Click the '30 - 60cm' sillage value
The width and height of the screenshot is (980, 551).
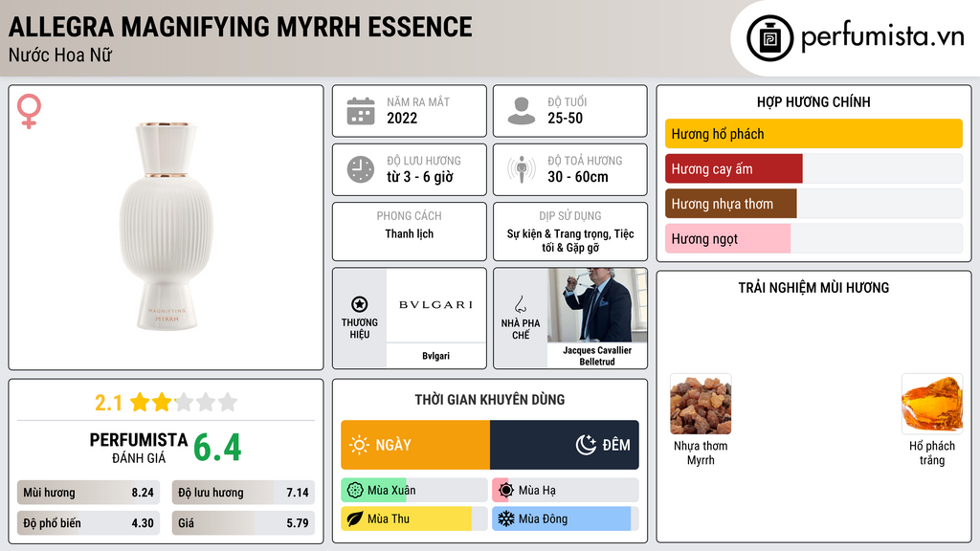577,177
